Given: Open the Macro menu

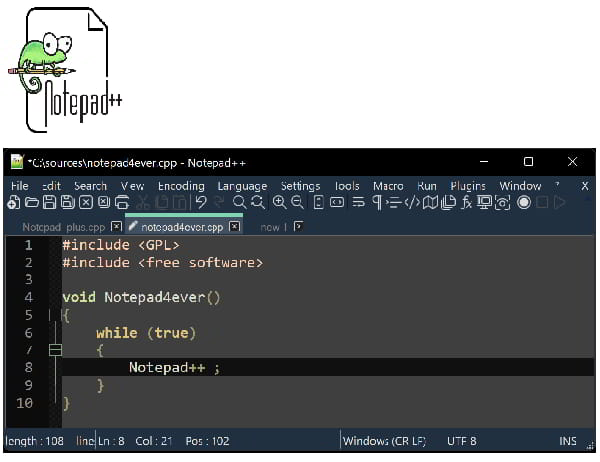Looking at the screenshot, I should [388, 186].
